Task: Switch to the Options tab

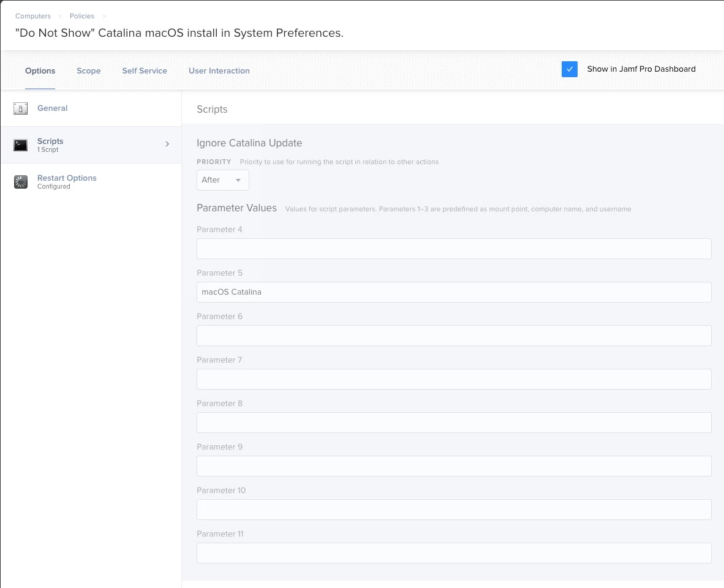Action: 40,70
